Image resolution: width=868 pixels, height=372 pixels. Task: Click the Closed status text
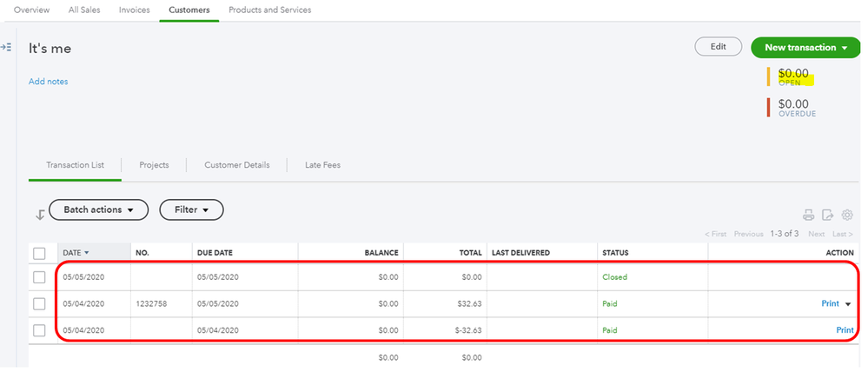point(615,276)
